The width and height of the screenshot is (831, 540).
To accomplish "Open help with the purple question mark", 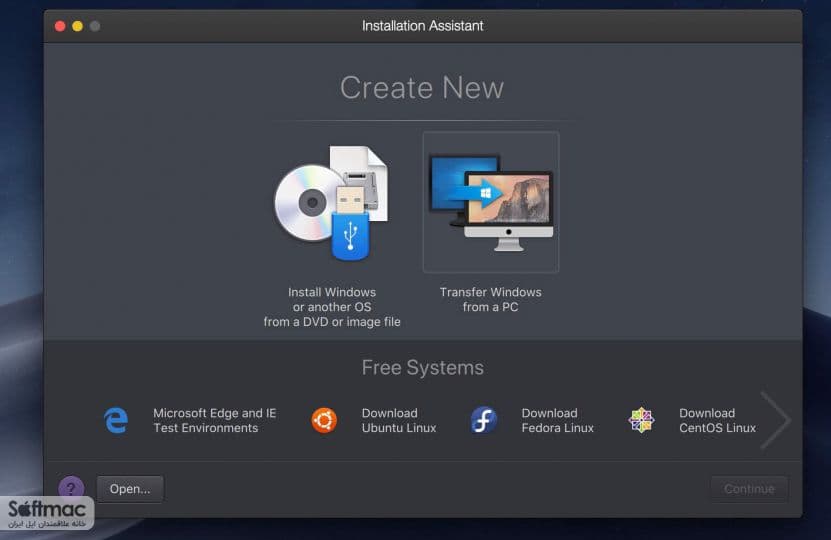I will pos(71,488).
